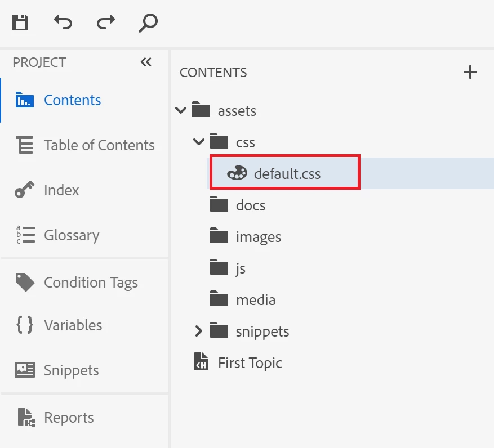Click the Condition Tags tag icon

coord(25,282)
